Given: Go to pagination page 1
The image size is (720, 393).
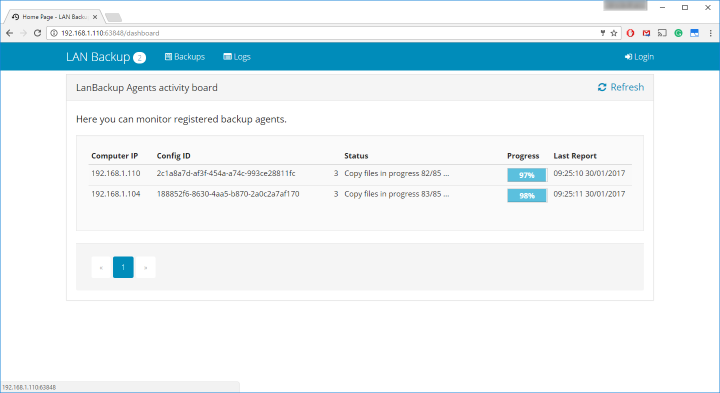Looking at the screenshot, I should click(123, 267).
